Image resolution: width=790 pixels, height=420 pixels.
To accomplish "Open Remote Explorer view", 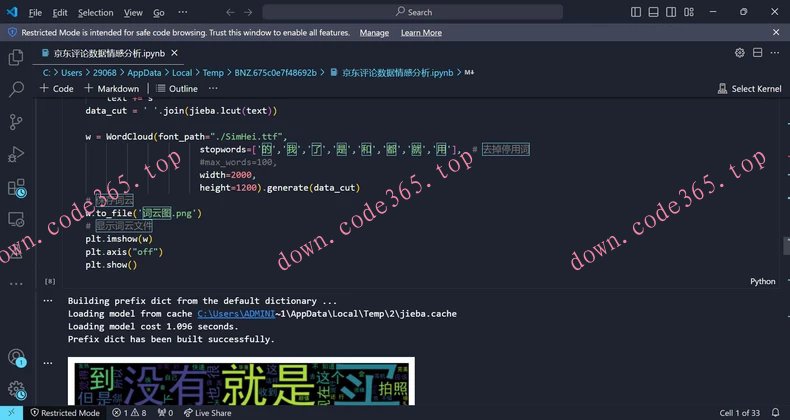I will coord(16,220).
